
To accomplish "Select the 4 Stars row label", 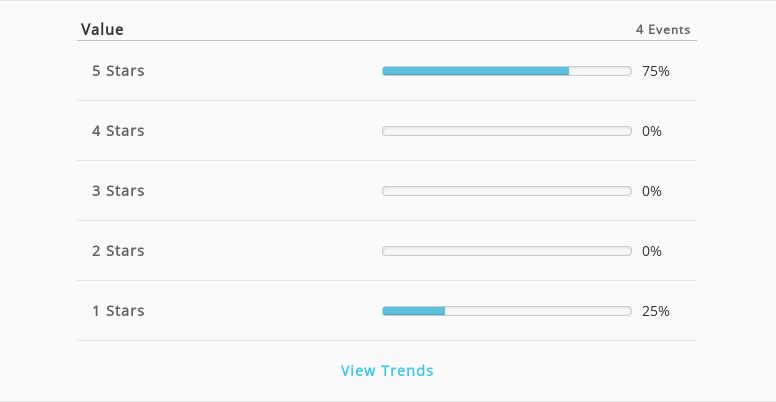I will (118, 131).
